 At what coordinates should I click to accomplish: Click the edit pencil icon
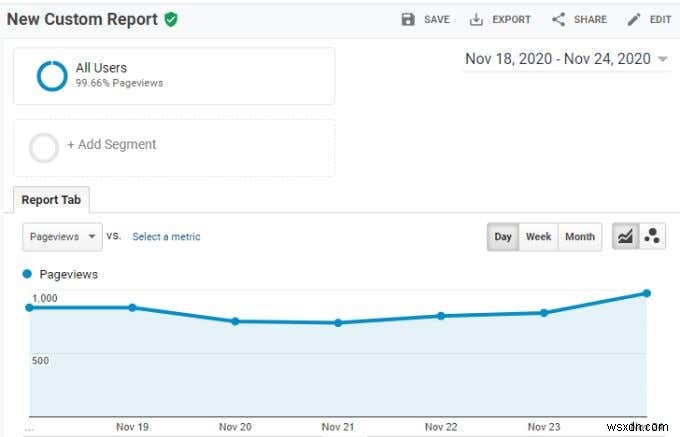(634, 20)
